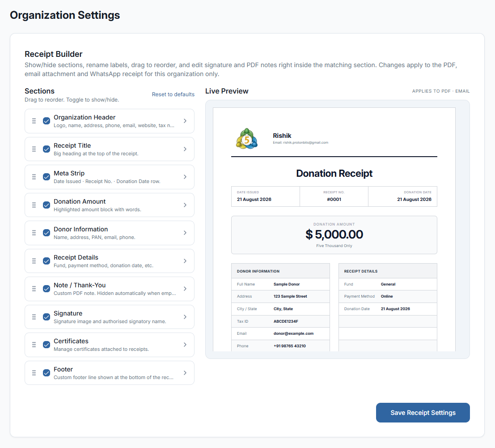
Task: Click the drag handle for Certificates
Action: [34, 345]
